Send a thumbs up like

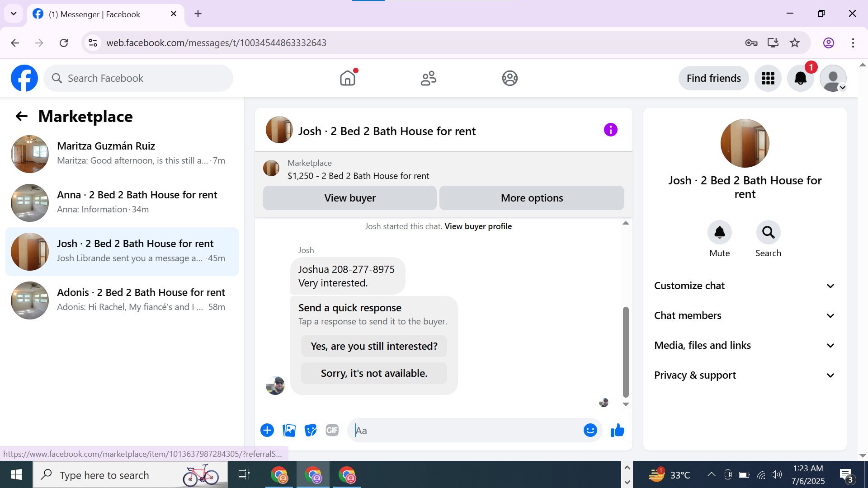pyautogui.click(x=617, y=430)
